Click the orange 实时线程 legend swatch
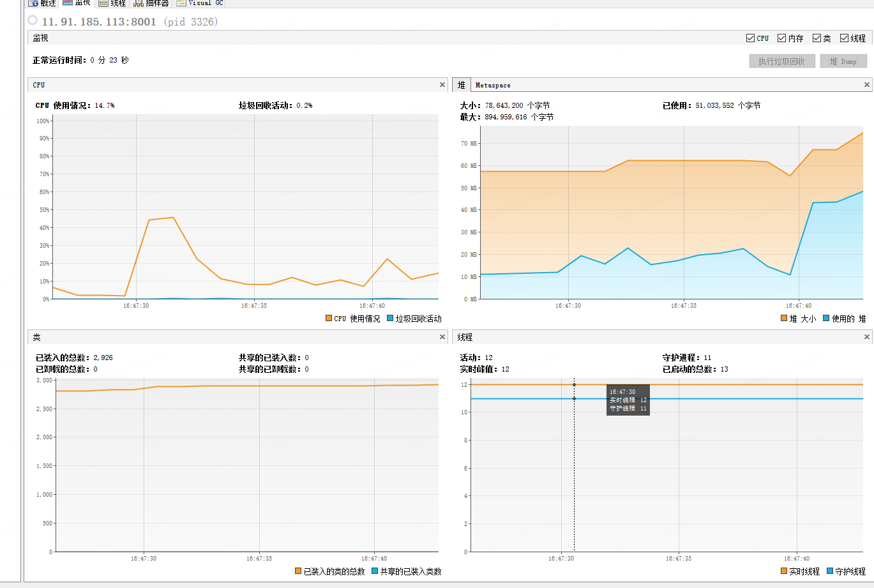 point(784,571)
